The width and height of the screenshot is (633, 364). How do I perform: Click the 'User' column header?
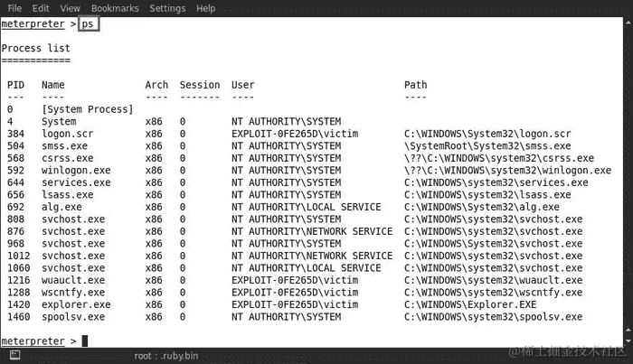tap(243, 85)
